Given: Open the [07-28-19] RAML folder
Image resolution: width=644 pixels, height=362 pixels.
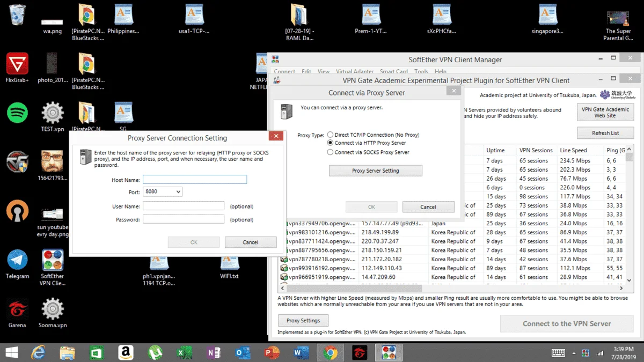Looking at the screenshot, I should (299, 23).
